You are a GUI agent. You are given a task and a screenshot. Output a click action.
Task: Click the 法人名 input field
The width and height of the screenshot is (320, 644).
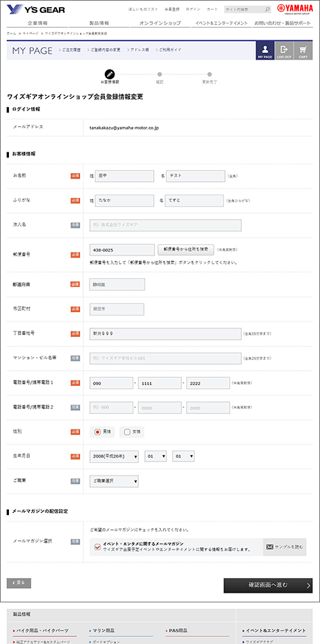(x=166, y=225)
